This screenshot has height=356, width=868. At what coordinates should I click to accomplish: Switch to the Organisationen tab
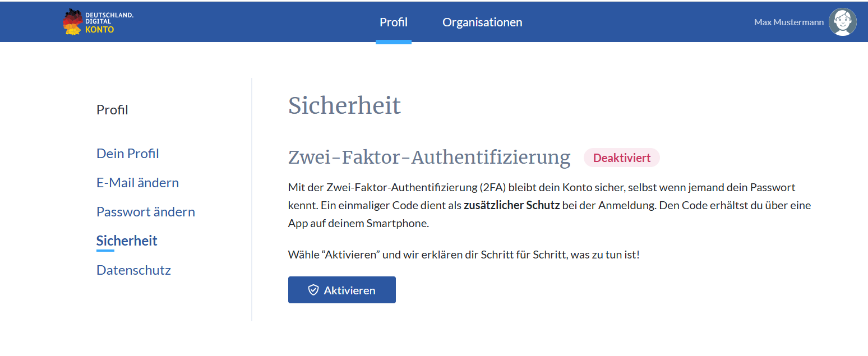(x=482, y=22)
